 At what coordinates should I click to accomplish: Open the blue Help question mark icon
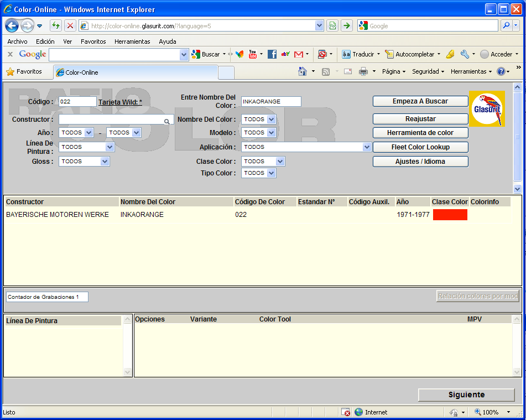click(501, 71)
